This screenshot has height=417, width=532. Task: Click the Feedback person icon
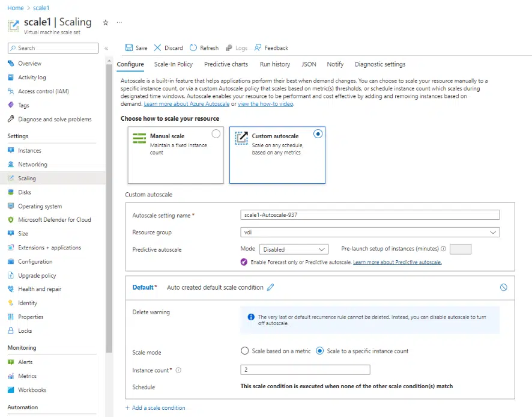(258, 48)
